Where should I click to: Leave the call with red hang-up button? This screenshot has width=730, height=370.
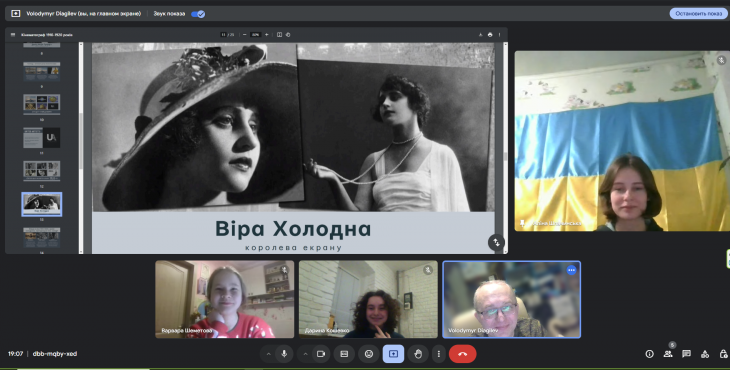[462, 354]
